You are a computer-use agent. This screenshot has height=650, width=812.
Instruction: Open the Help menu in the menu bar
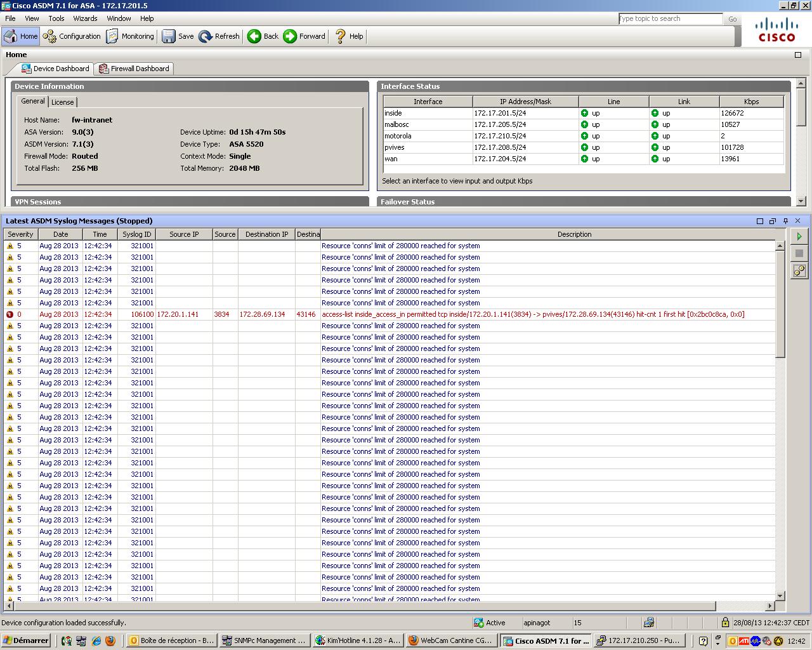click(x=147, y=18)
